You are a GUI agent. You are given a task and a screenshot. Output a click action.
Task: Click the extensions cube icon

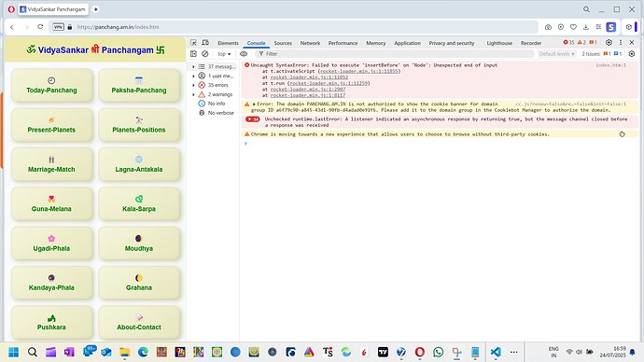click(629, 27)
